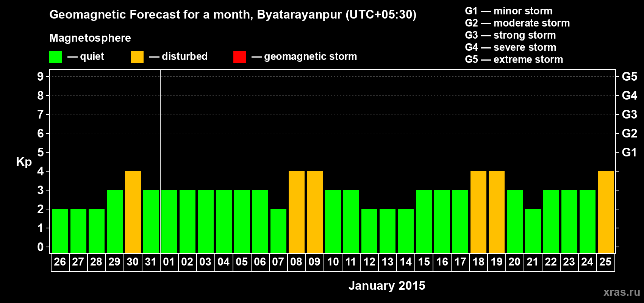The height and width of the screenshot is (303, 644).
Task: Click the 'Magnetosphere' heading
Action: coord(90,38)
